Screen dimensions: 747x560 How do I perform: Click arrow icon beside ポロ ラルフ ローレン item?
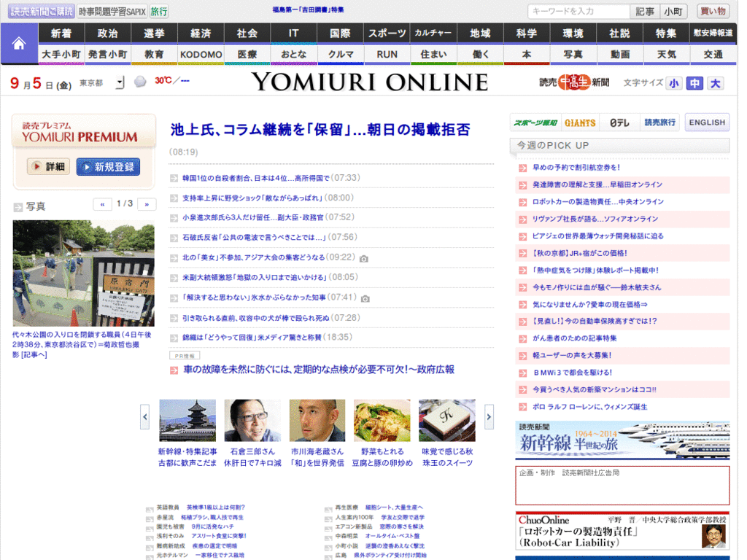click(x=522, y=407)
